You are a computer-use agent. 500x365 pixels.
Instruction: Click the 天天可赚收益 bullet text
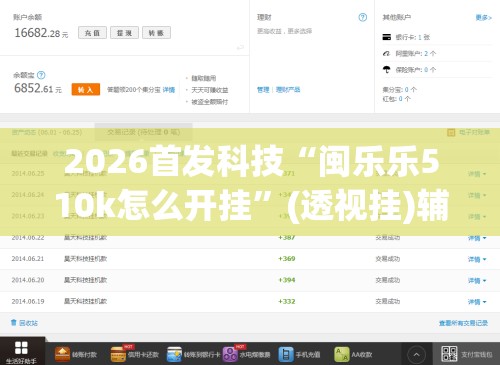(210, 90)
